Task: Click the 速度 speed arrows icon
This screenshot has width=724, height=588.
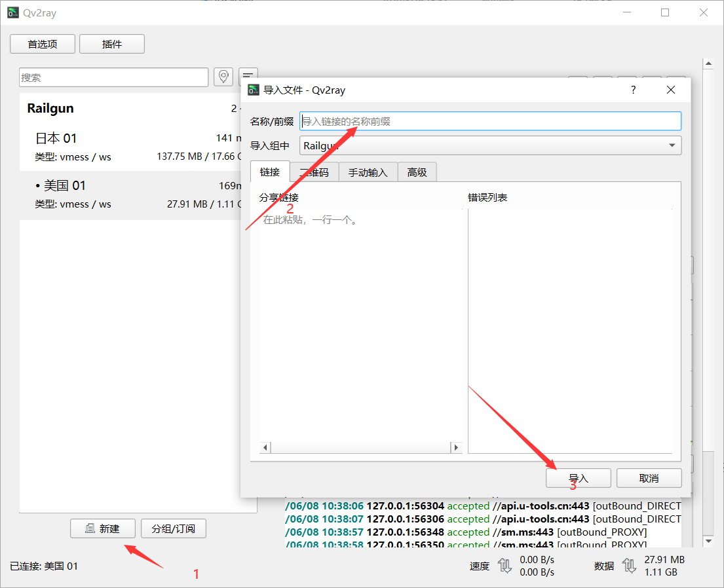Action: click(x=505, y=565)
